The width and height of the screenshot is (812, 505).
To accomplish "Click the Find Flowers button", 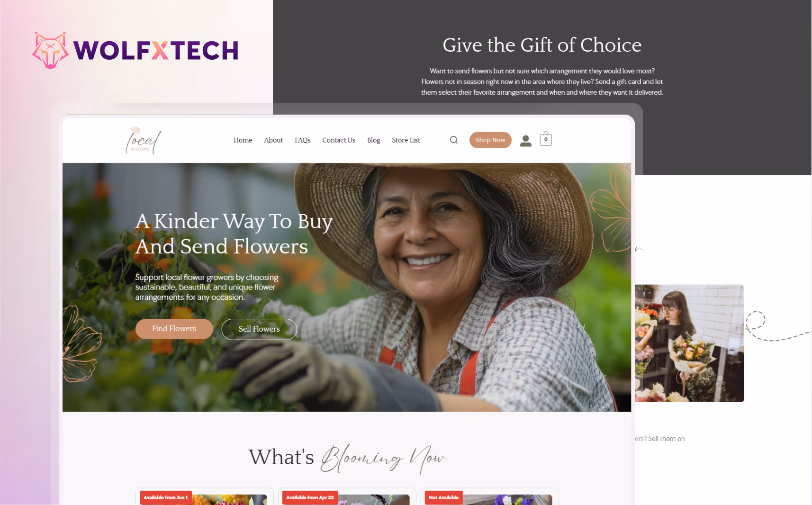I will (x=174, y=329).
